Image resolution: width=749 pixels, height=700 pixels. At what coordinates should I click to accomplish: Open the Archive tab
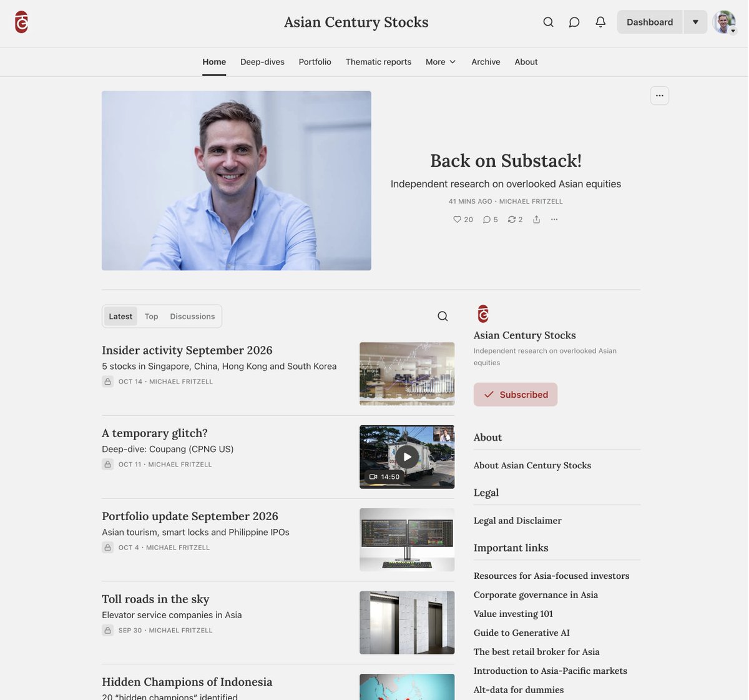[x=486, y=62]
